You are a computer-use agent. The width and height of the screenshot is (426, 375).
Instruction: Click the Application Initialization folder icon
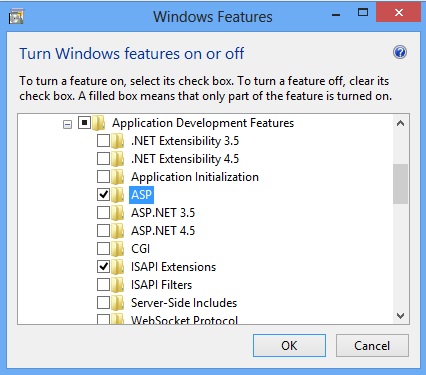click(x=117, y=177)
